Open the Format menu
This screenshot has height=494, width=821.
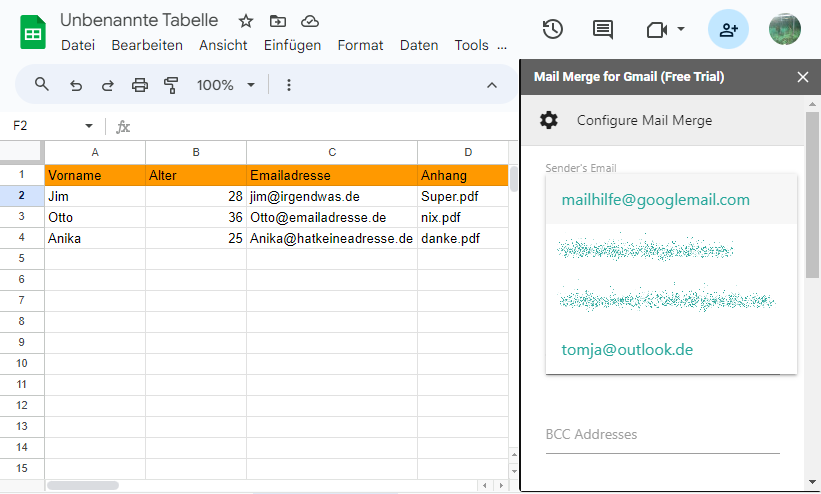coord(360,46)
